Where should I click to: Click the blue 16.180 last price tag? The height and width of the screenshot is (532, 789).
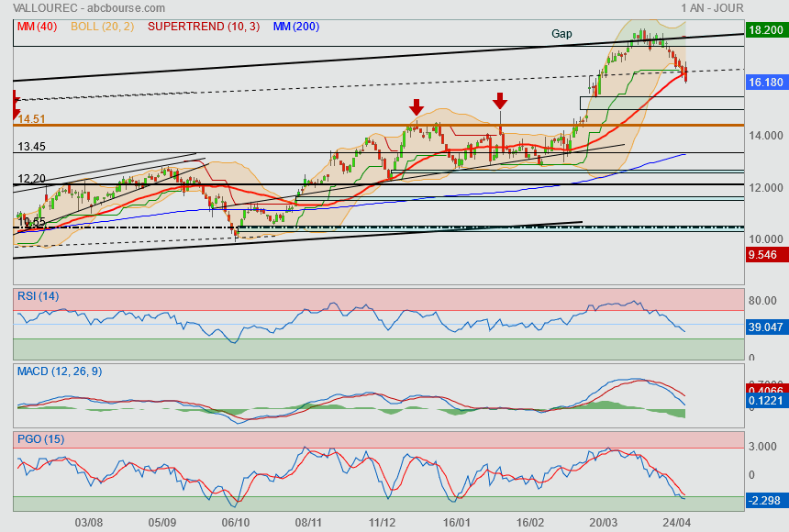coord(766,82)
